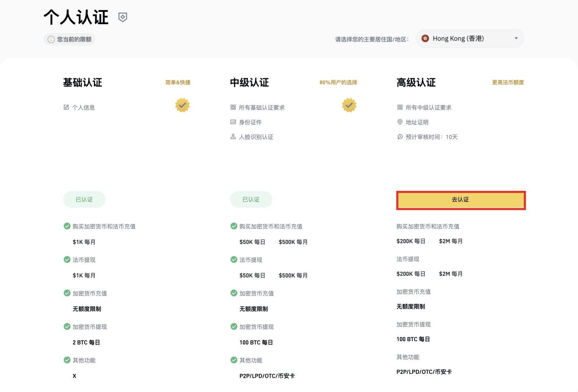Click clock icon beside 预计审核时间
The image size is (578, 392).
(400, 137)
